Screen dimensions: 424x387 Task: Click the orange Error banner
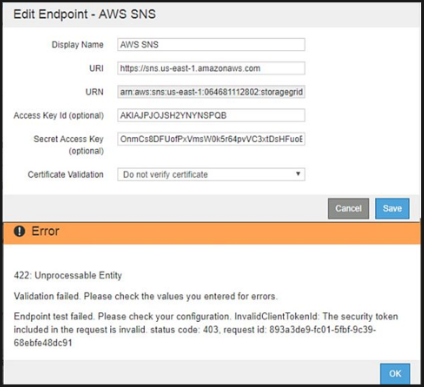212,233
